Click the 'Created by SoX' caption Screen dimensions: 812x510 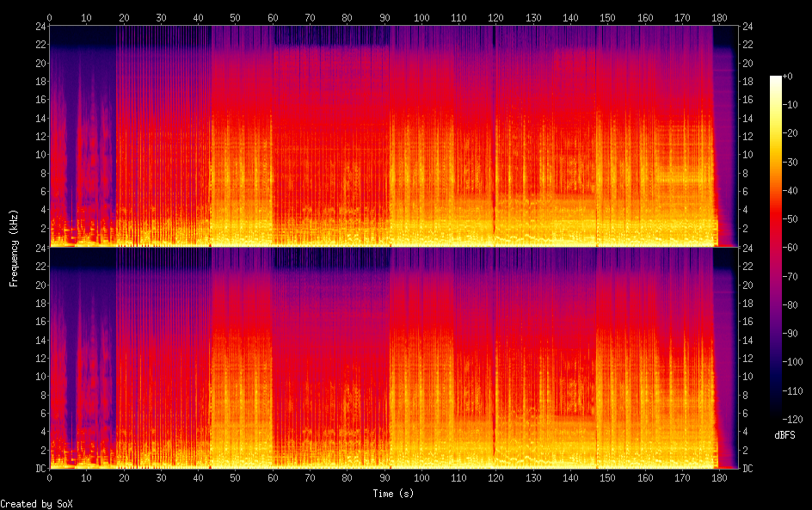[x=36, y=504]
